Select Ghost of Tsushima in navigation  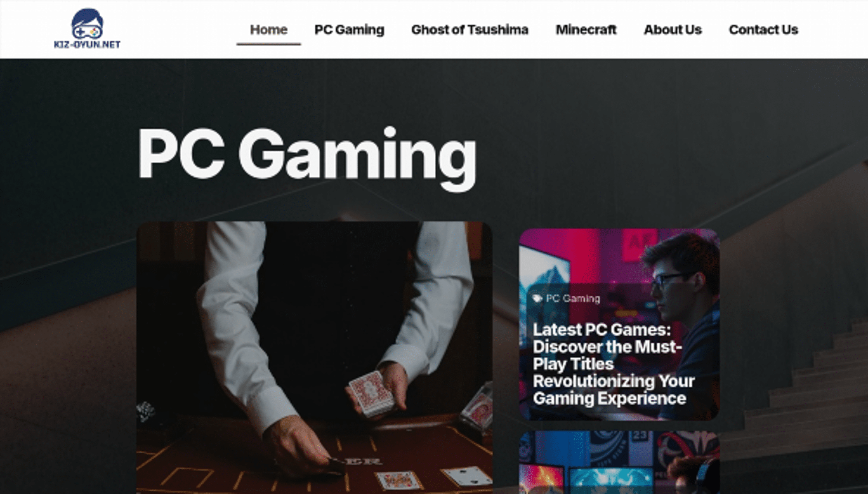[x=470, y=30]
